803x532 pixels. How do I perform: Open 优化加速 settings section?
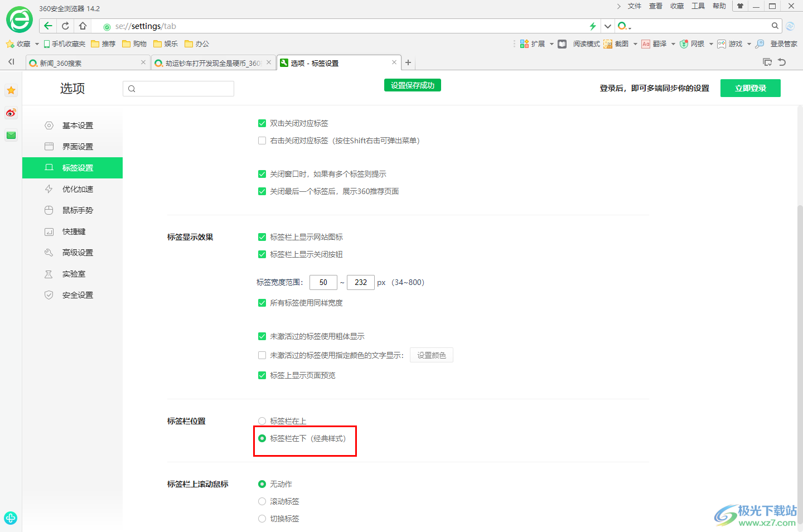(x=72, y=189)
